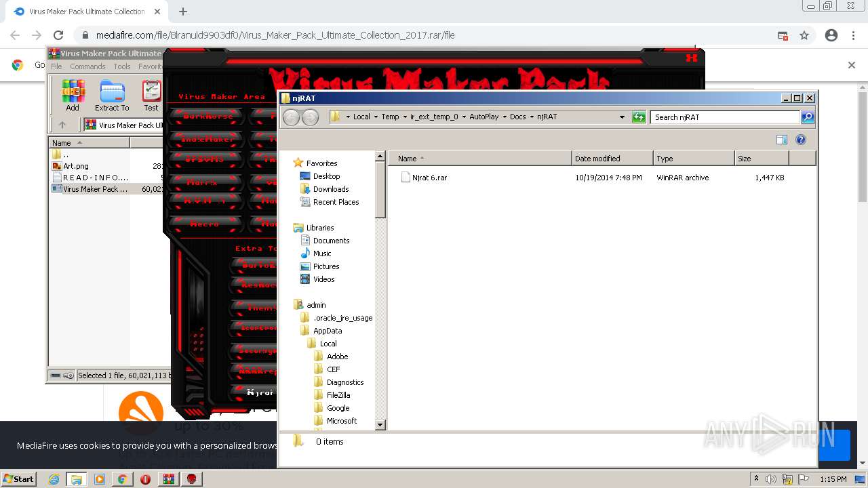Click the volume icon in the system tray

[772, 479]
